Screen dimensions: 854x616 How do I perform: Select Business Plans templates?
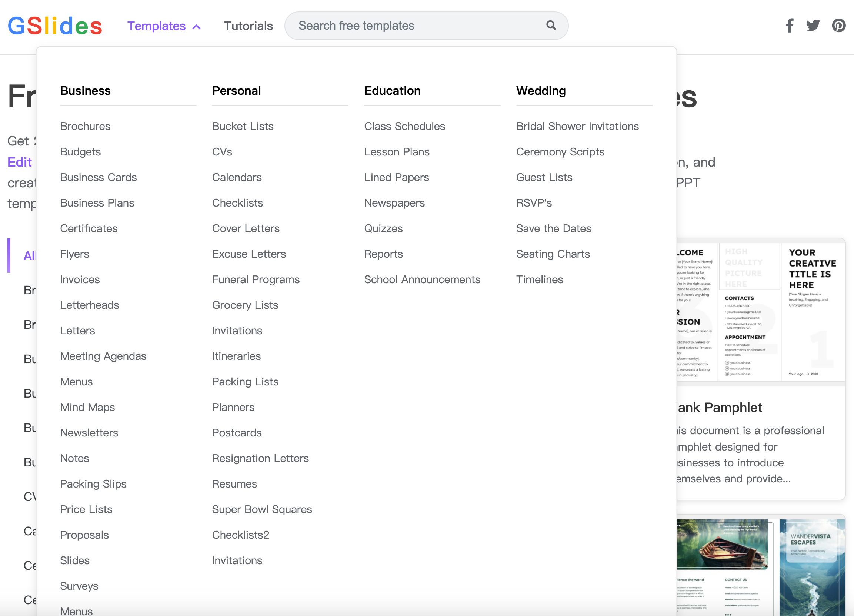click(97, 203)
